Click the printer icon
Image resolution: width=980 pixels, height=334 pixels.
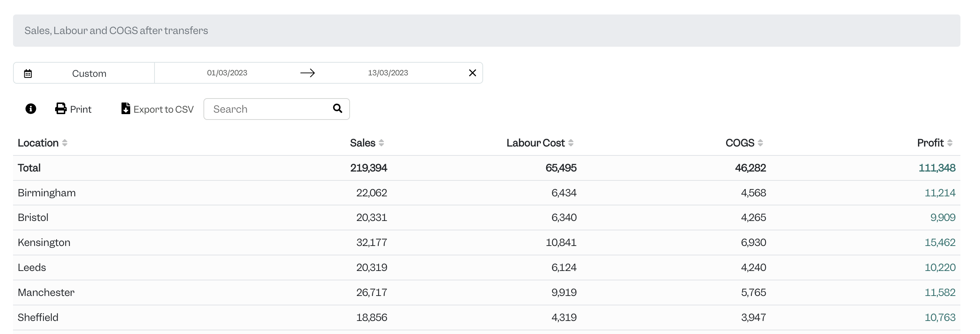click(x=61, y=109)
